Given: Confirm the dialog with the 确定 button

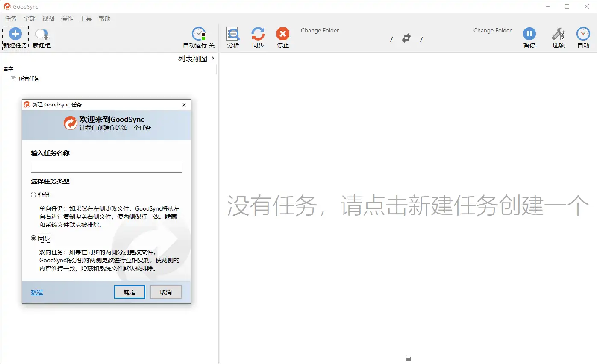Looking at the screenshot, I should (x=129, y=292).
